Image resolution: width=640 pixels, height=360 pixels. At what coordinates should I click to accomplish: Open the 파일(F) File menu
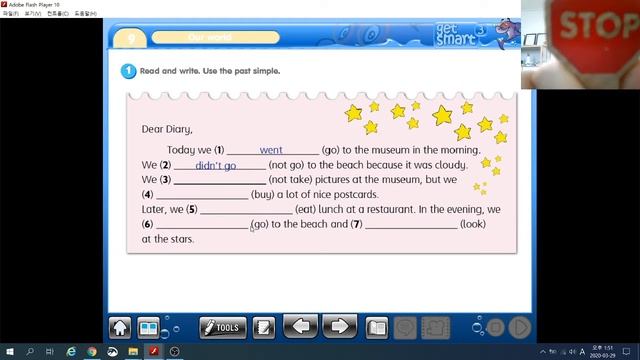[10, 13]
